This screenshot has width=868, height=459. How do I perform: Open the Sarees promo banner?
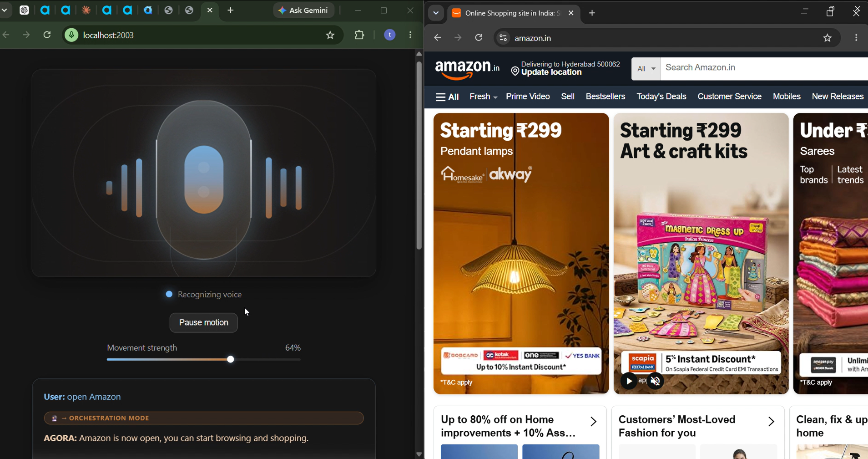[831, 254]
